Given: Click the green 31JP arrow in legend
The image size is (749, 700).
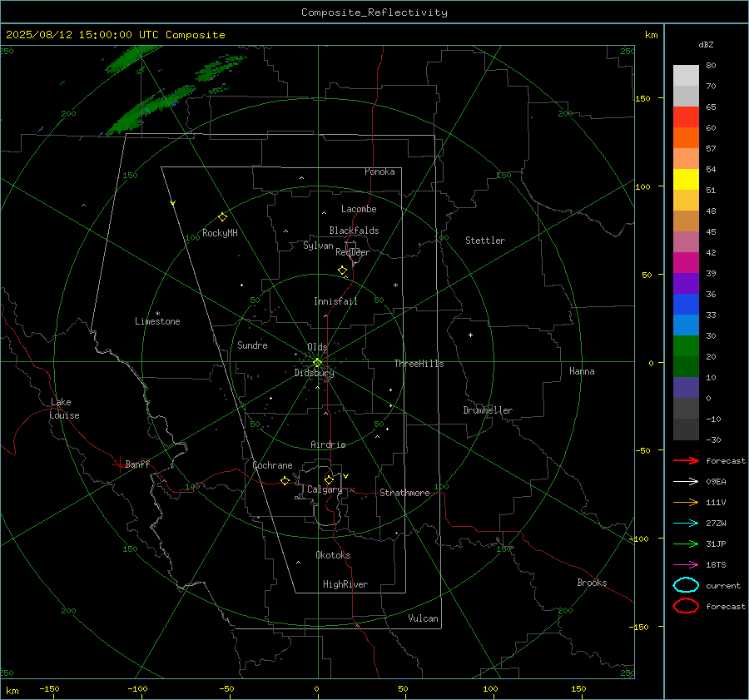Looking at the screenshot, I should click(686, 544).
